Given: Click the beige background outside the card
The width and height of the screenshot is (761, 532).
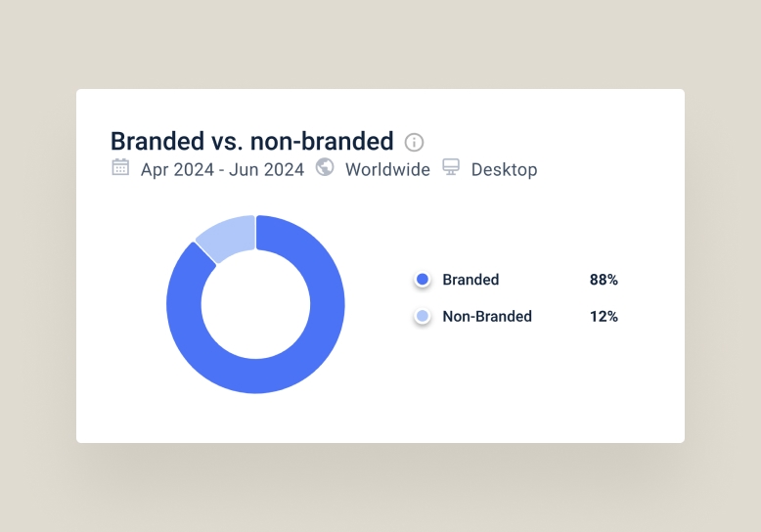Looking at the screenshot, I should (379, 44).
